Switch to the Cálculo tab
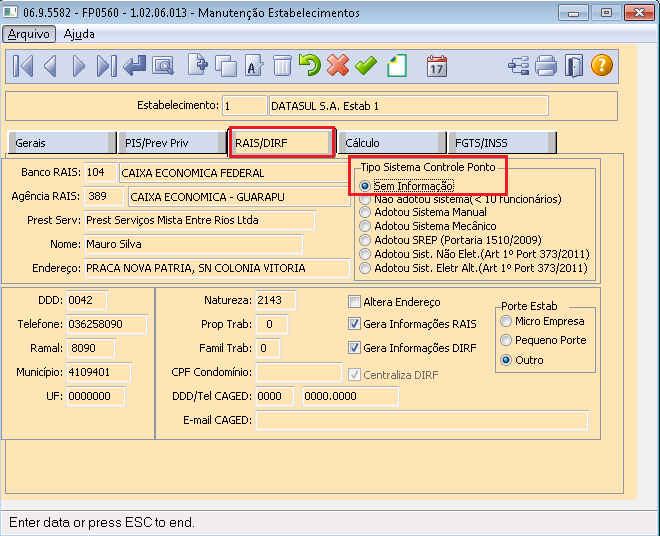660x536 pixels. pyautogui.click(x=392, y=143)
